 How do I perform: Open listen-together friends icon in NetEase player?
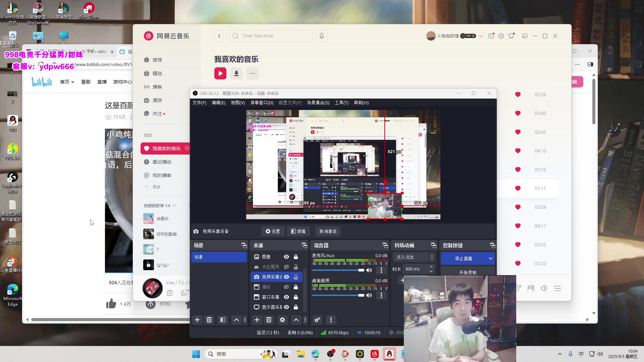pos(531,288)
